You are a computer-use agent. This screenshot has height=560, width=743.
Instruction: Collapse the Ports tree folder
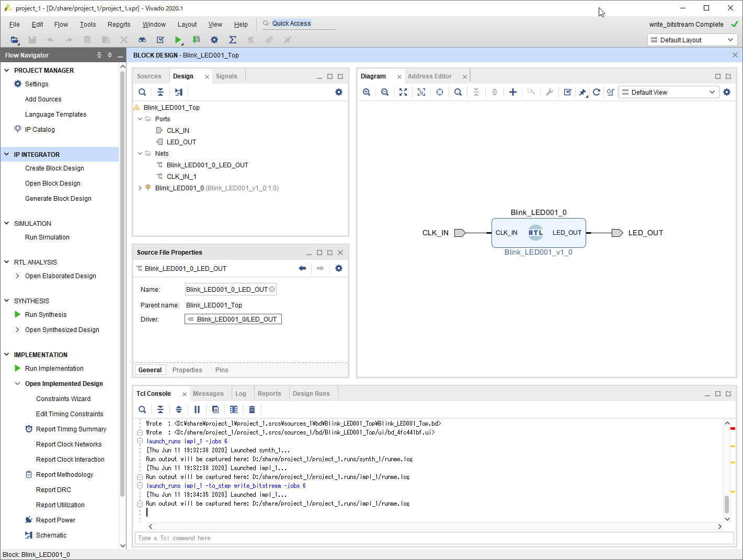coord(140,119)
